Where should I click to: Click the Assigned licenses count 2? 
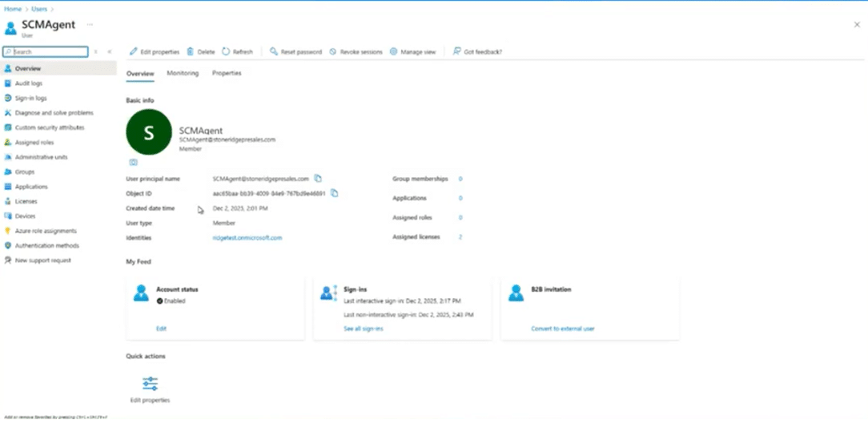pos(460,236)
